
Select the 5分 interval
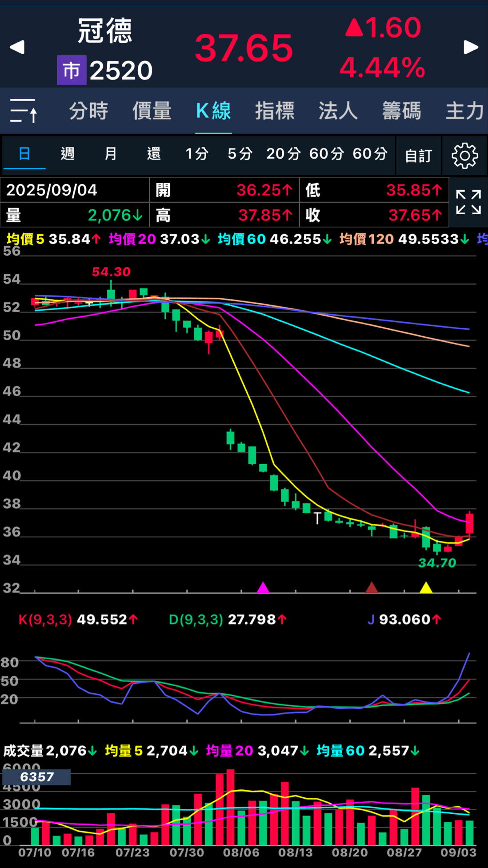pos(240,154)
